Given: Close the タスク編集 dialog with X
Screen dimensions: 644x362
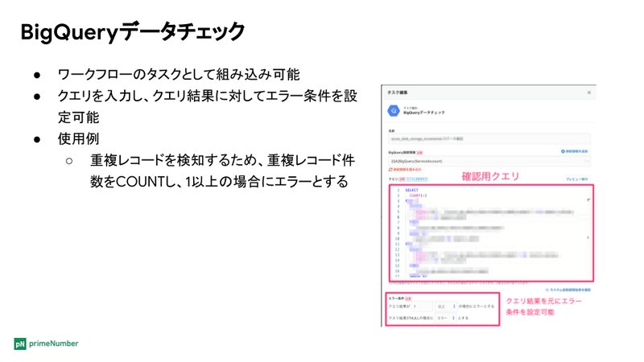Looking at the screenshot, I should click(588, 93).
